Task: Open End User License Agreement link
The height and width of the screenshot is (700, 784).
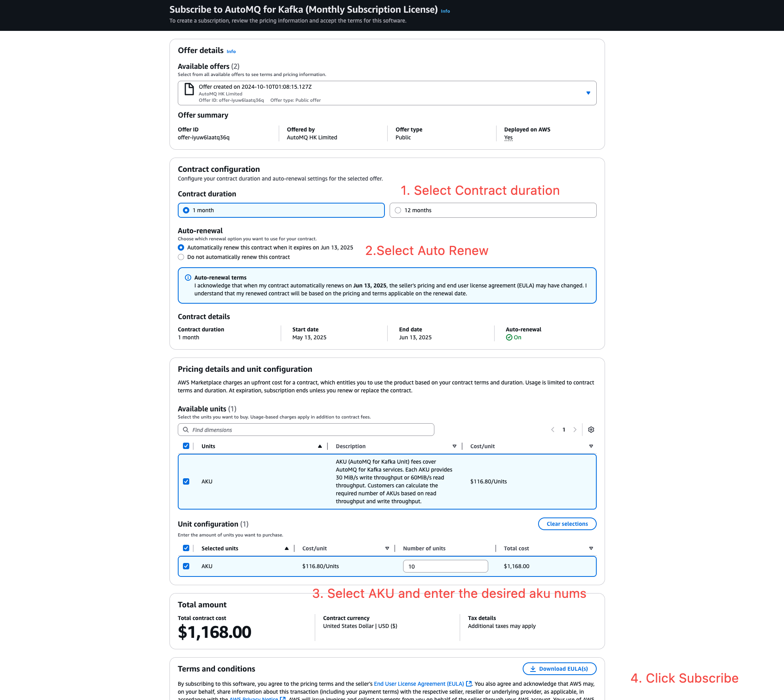Action: click(x=419, y=684)
